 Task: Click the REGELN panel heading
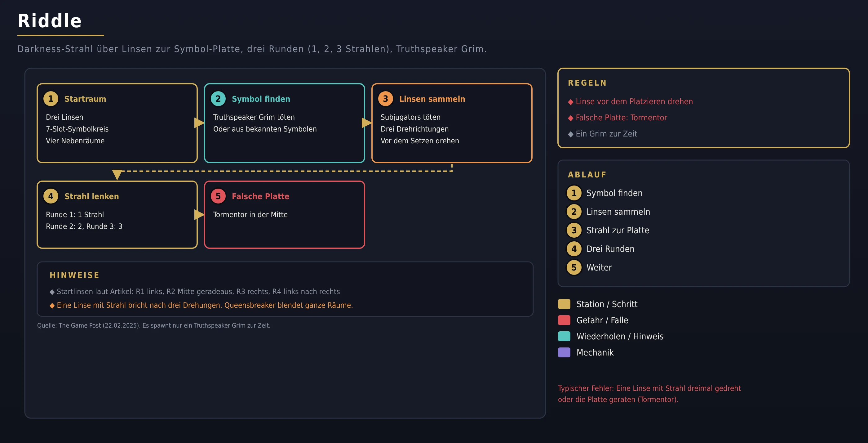pos(587,83)
